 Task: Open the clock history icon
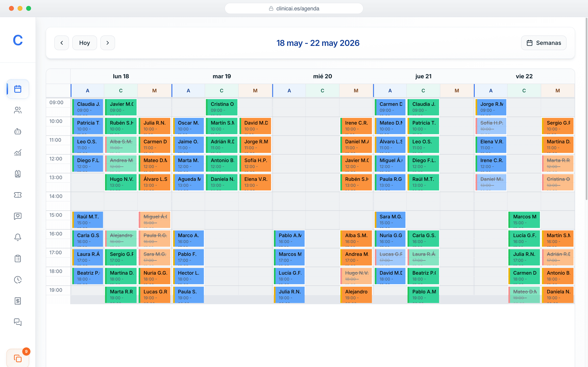[18, 280]
